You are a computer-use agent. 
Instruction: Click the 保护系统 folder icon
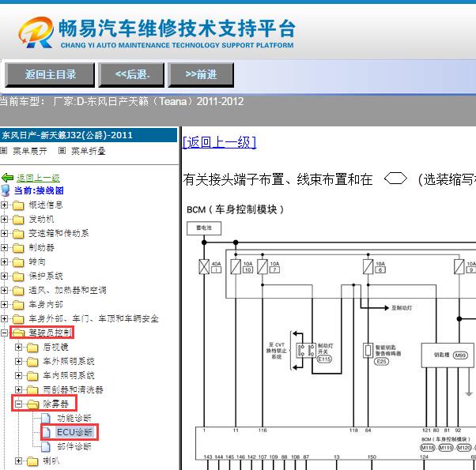[x=18, y=276]
